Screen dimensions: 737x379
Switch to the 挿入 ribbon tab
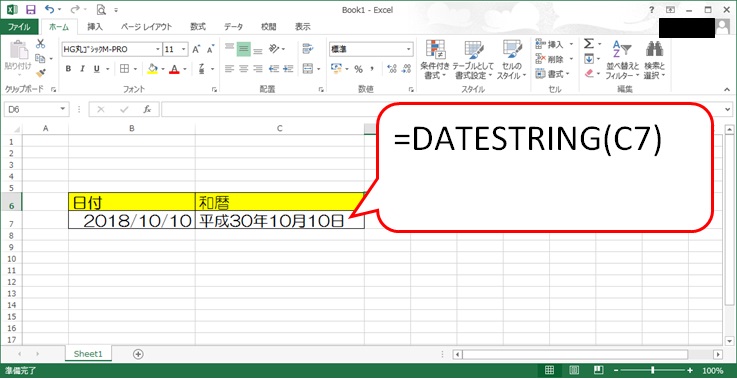95,27
